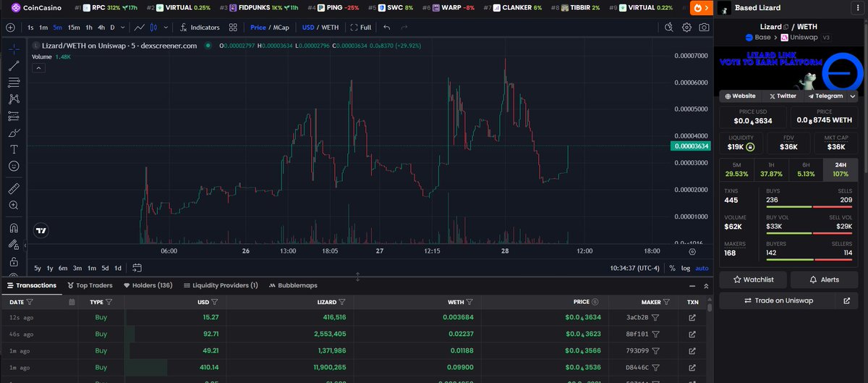Switch chart style to line

(x=140, y=28)
